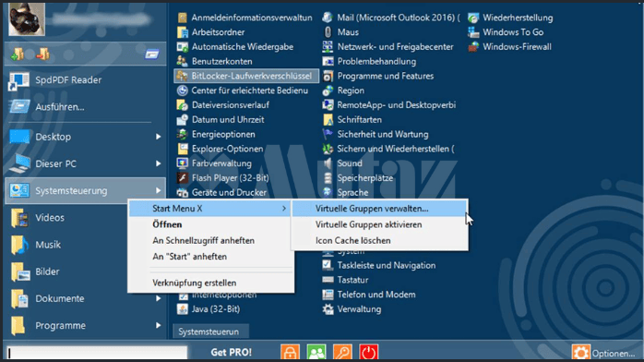The image size is (644, 362).
Task: Click the Verwaltung gear icon
Action: tap(328, 309)
